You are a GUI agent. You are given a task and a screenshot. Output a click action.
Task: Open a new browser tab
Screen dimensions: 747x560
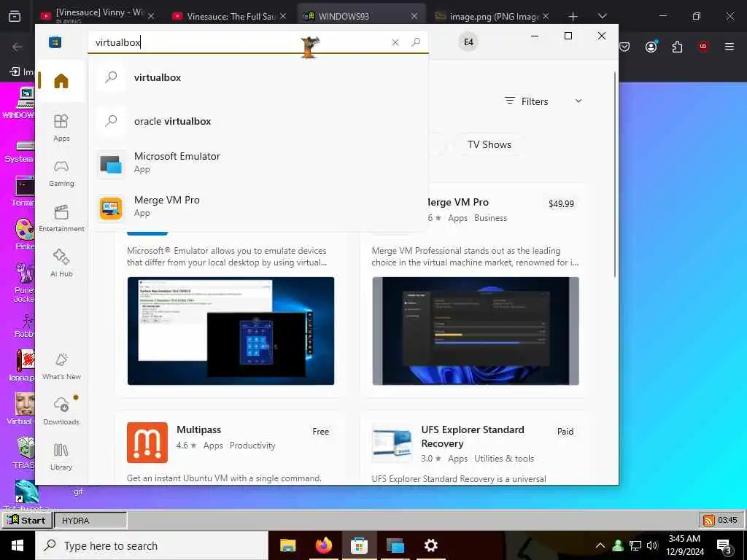tap(573, 16)
